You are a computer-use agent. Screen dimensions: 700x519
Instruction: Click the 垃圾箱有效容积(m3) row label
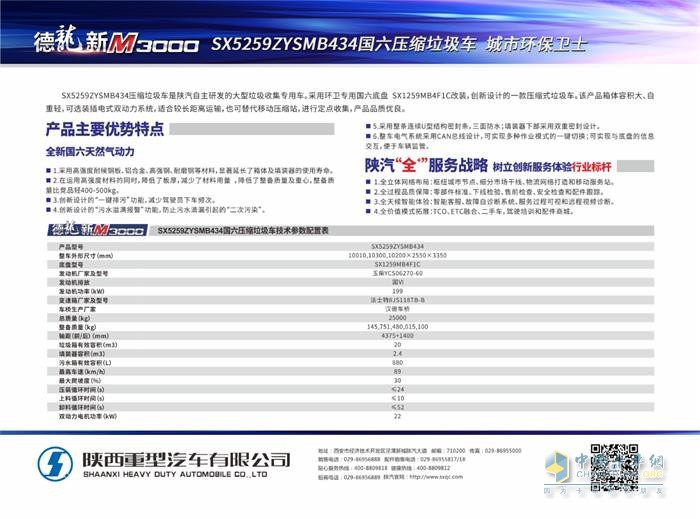click(88, 345)
